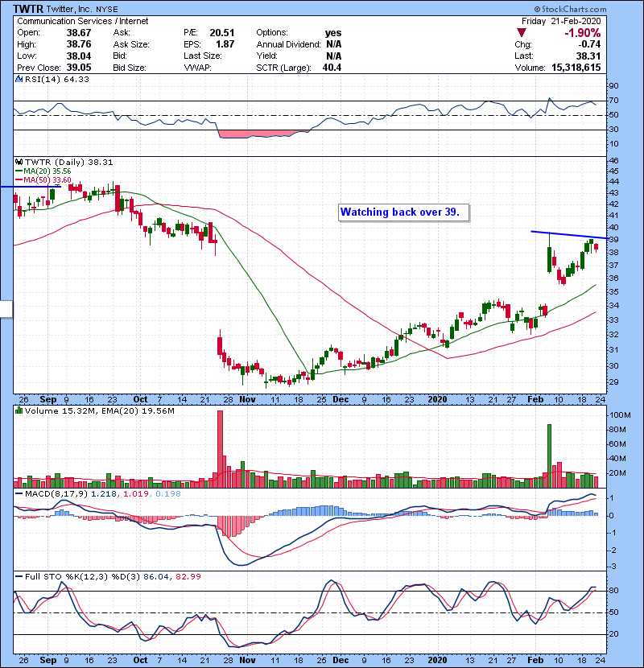Viewport: 644px width, 668px height.
Task: Click the white box on chart's left edge
Action: pos(6,309)
